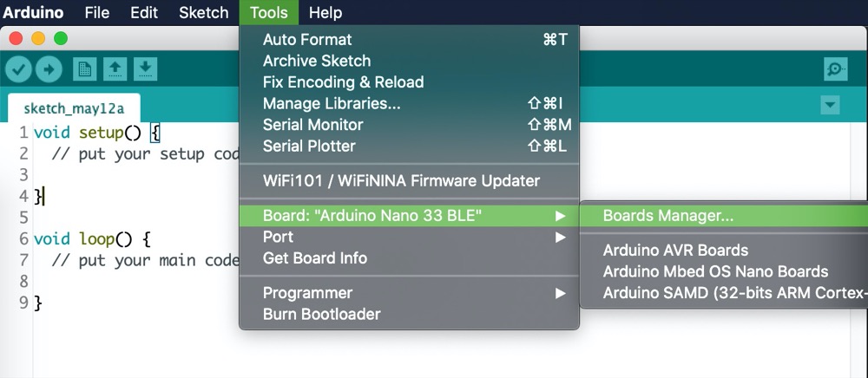Click the "void setup()" code line
Viewport: 868px width, 378px height.
click(97, 134)
